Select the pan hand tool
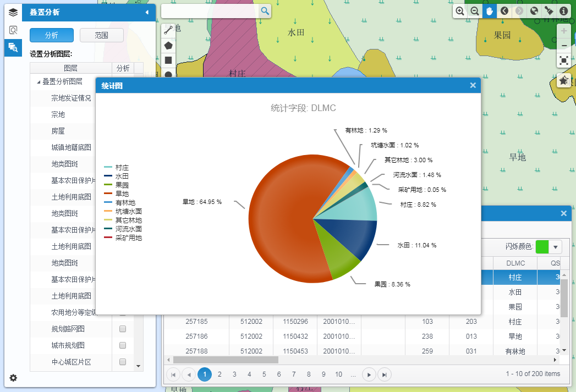 (x=489, y=11)
